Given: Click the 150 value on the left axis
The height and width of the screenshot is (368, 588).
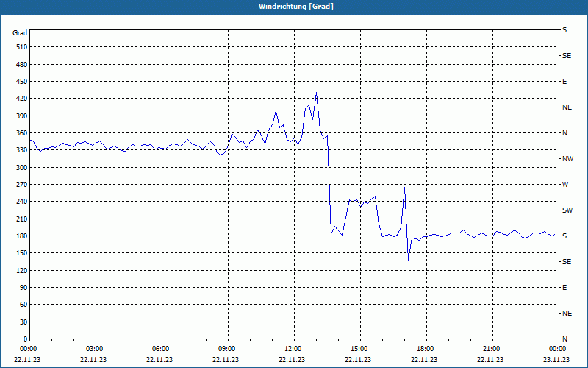Looking at the screenshot, I should pos(22,253).
